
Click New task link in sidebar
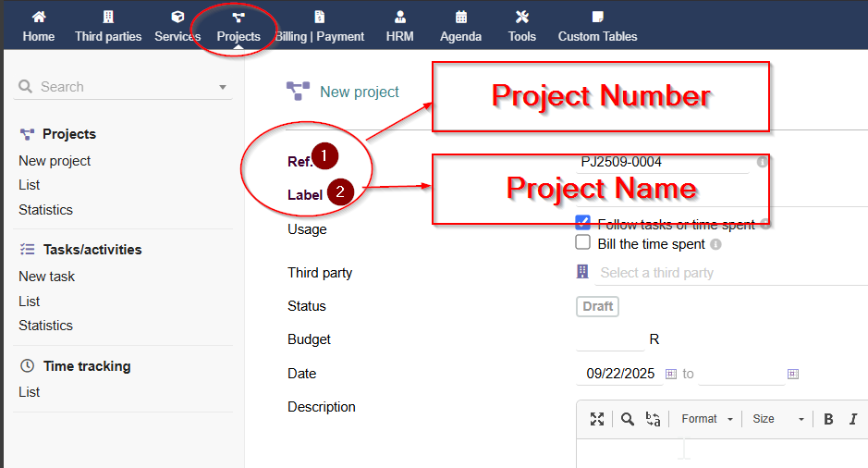pyautogui.click(x=47, y=277)
